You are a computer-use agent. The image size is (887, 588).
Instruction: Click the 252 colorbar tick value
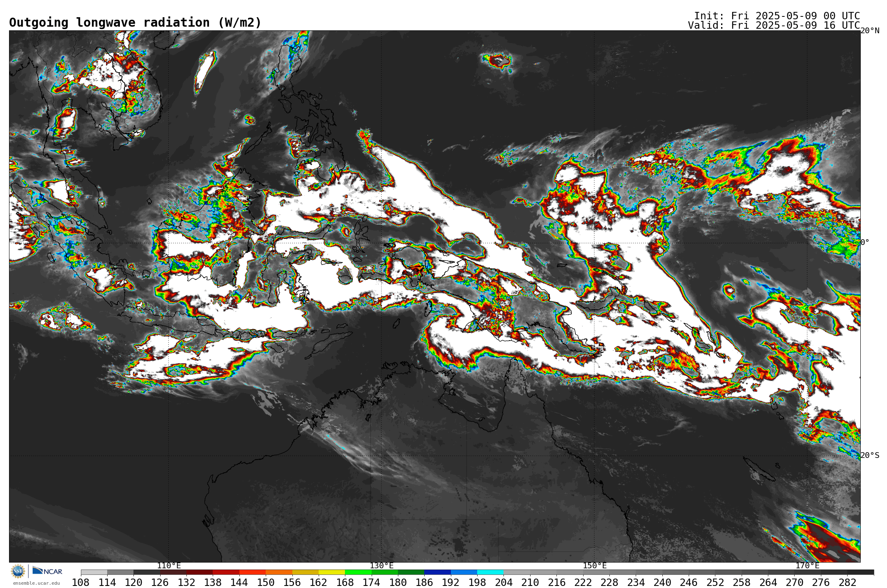(x=715, y=583)
